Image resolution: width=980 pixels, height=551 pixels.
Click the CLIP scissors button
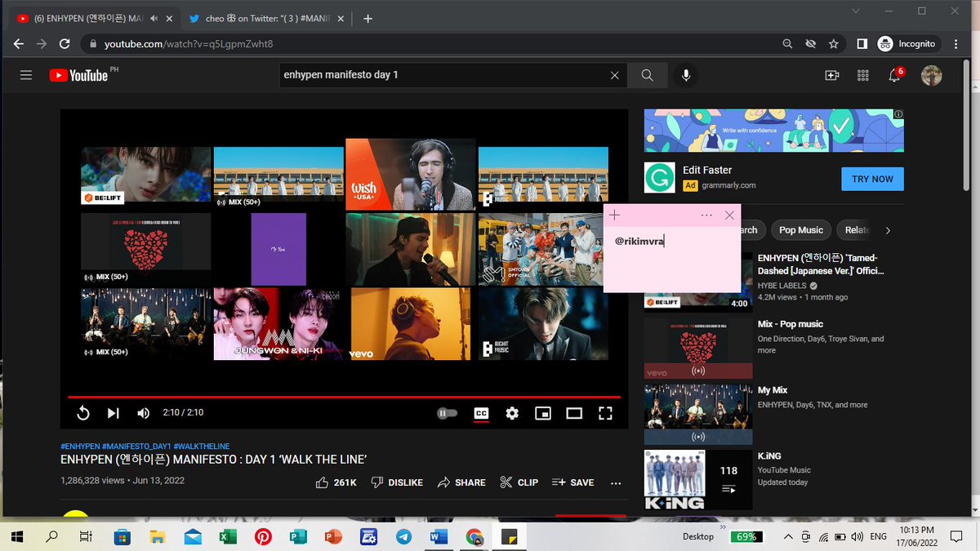click(x=519, y=482)
